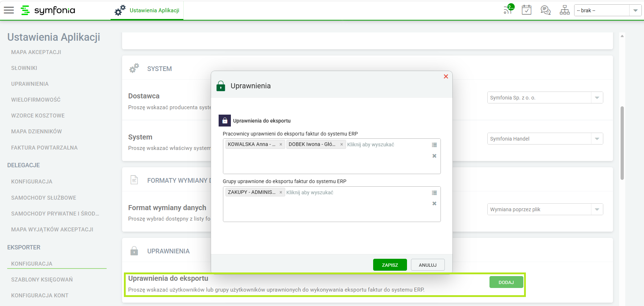644x306 pixels.
Task: Open Eksporter Konfiguracja menu item
Action: click(32, 264)
